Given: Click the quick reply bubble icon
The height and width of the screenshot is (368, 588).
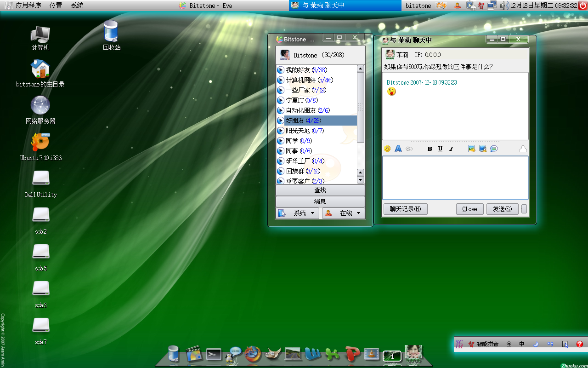Looking at the screenshot, I should coord(494,149).
